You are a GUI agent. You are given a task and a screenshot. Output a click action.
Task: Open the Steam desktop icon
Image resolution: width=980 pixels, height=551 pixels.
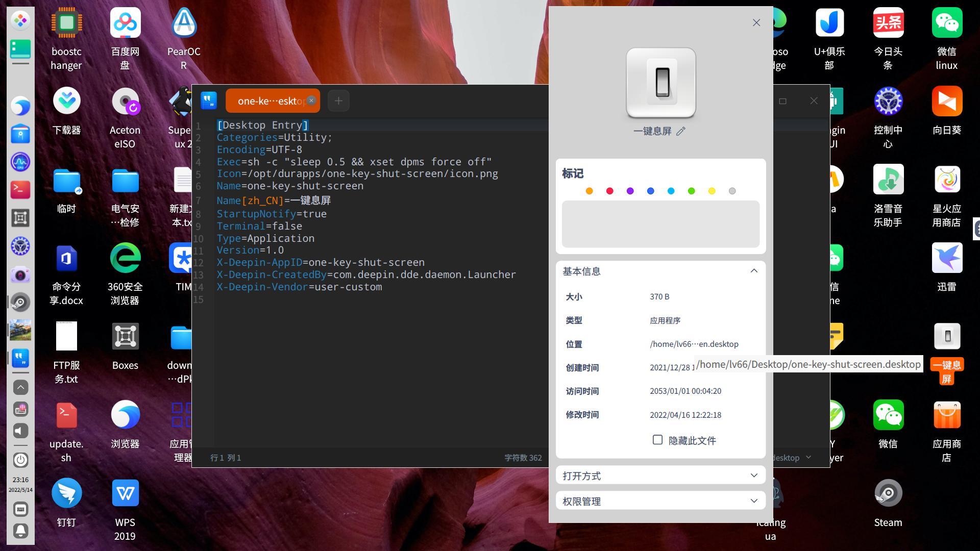(x=888, y=493)
